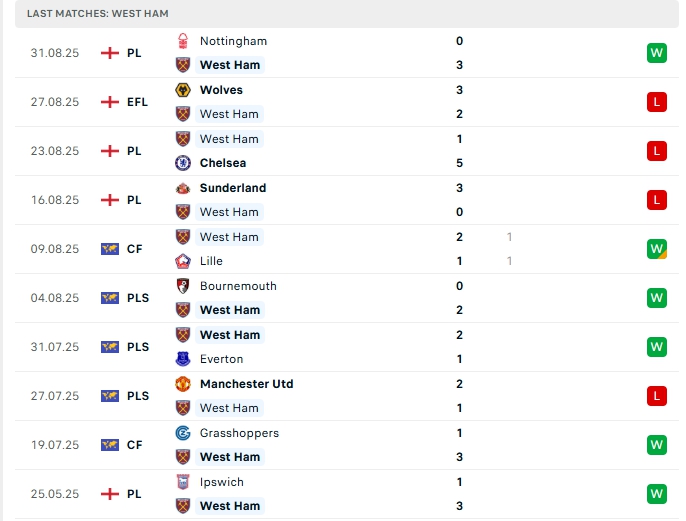Click the Sunderland club crest icon
This screenshot has width=686, height=521.
tap(183, 188)
